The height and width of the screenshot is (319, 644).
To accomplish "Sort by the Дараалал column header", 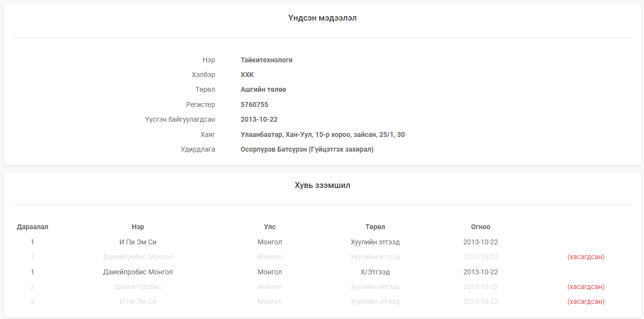I will point(32,227).
